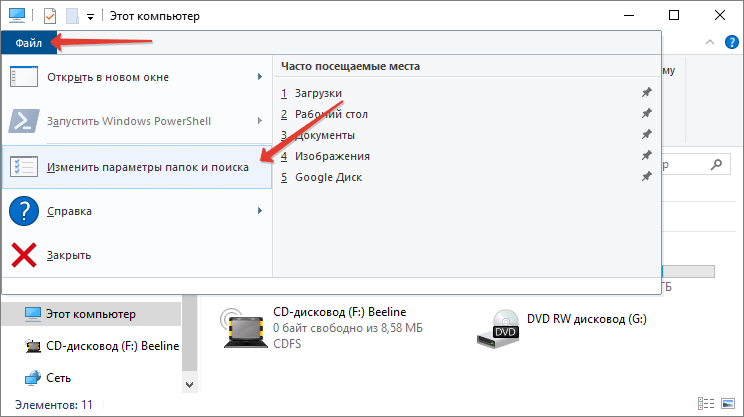The width and height of the screenshot is (744, 417).
Task: Open Загрузки from frequent places
Action: tap(318, 93)
